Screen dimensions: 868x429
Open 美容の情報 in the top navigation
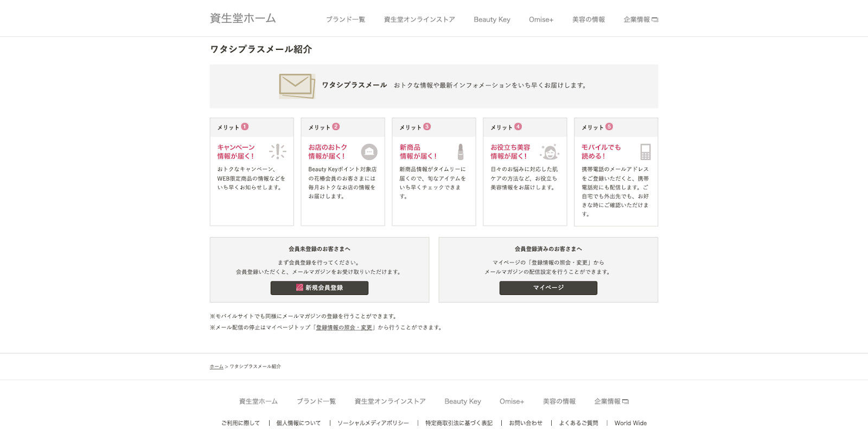point(588,20)
